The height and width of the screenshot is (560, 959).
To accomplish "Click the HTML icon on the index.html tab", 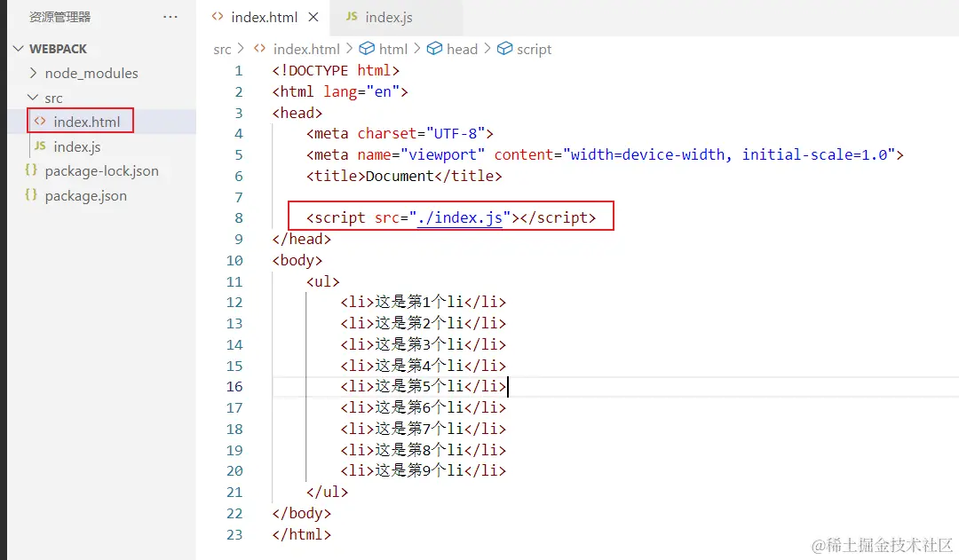I will 218,17.
